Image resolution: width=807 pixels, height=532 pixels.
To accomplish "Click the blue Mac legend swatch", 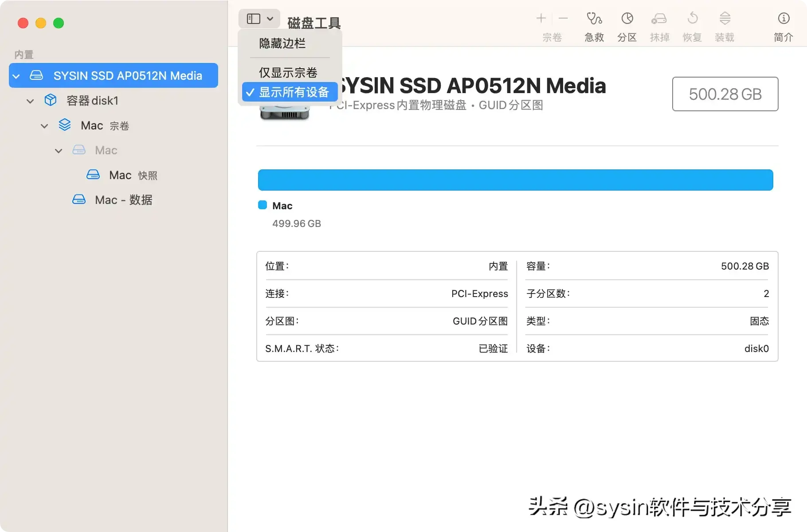I will point(262,205).
